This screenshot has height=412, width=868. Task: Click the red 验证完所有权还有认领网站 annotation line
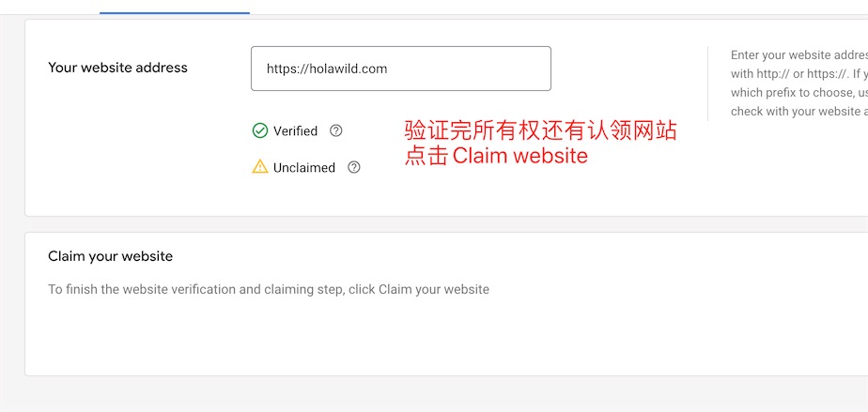(541, 131)
